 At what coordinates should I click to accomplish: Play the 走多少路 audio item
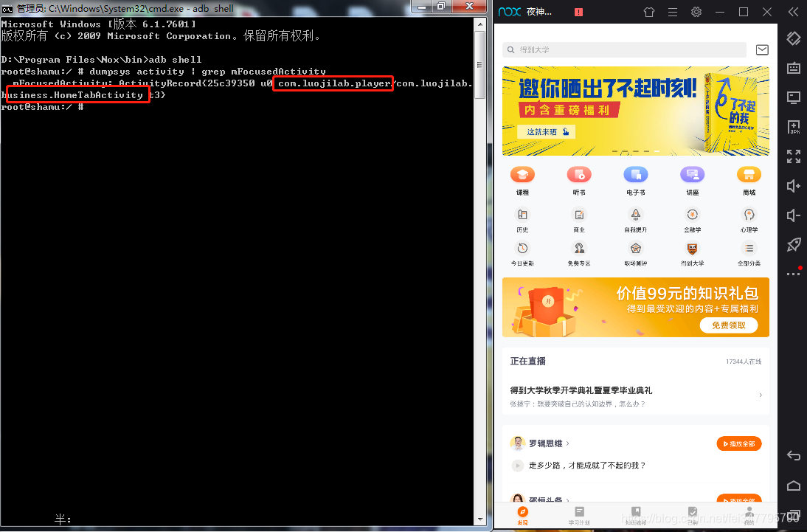[518, 465]
